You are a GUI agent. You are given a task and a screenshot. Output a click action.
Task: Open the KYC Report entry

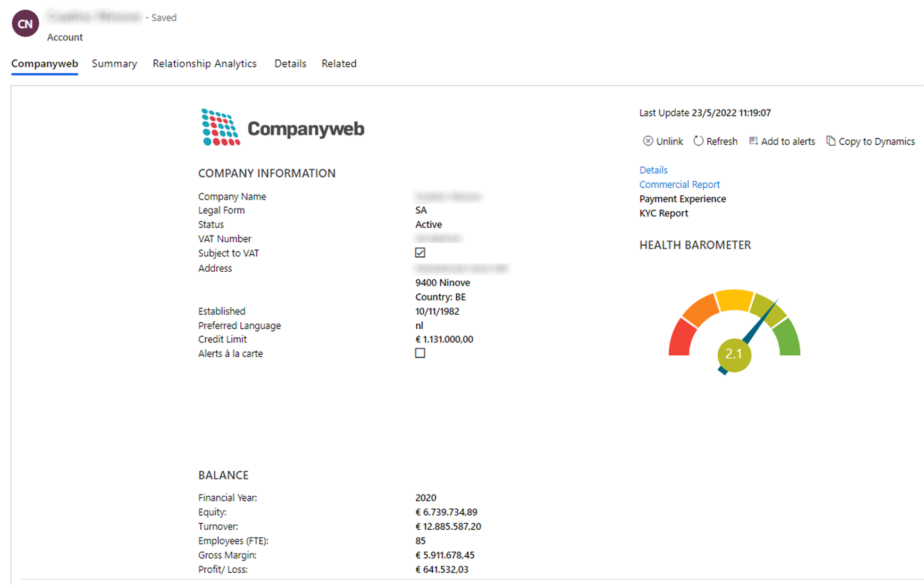(663, 213)
